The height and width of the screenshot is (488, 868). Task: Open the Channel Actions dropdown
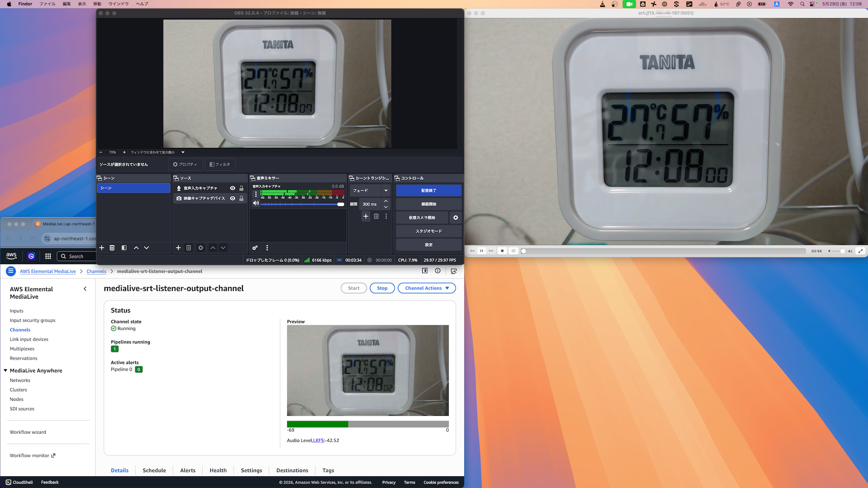(x=427, y=288)
